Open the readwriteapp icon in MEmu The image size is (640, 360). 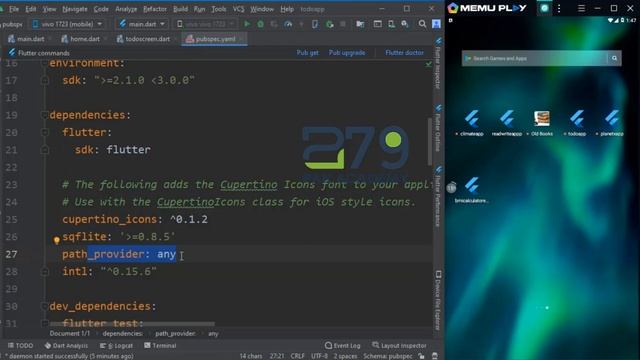(507, 122)
